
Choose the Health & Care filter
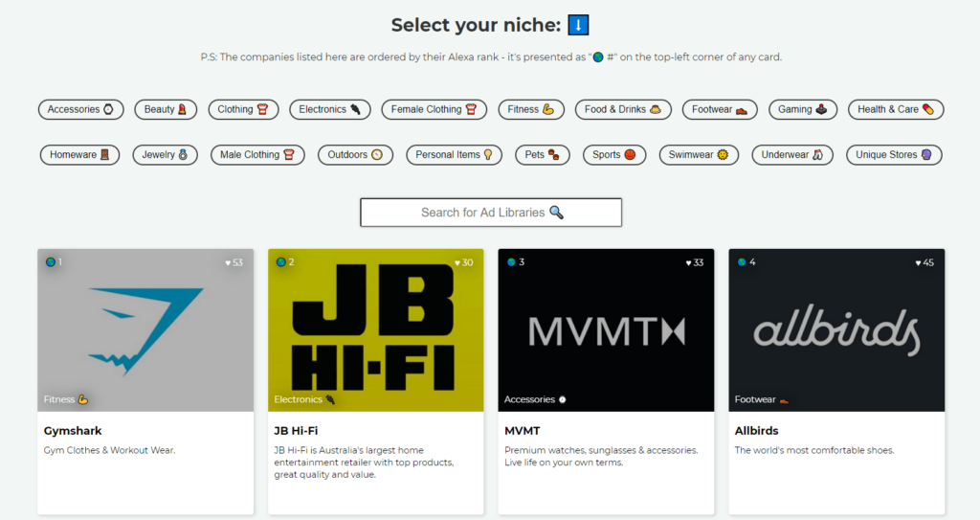point(896,109)
